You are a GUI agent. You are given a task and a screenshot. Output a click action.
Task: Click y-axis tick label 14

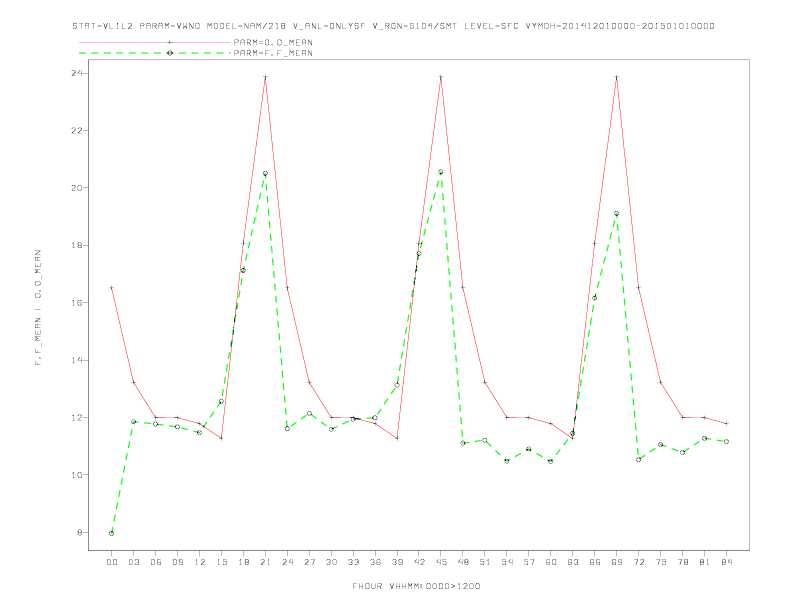77,360
